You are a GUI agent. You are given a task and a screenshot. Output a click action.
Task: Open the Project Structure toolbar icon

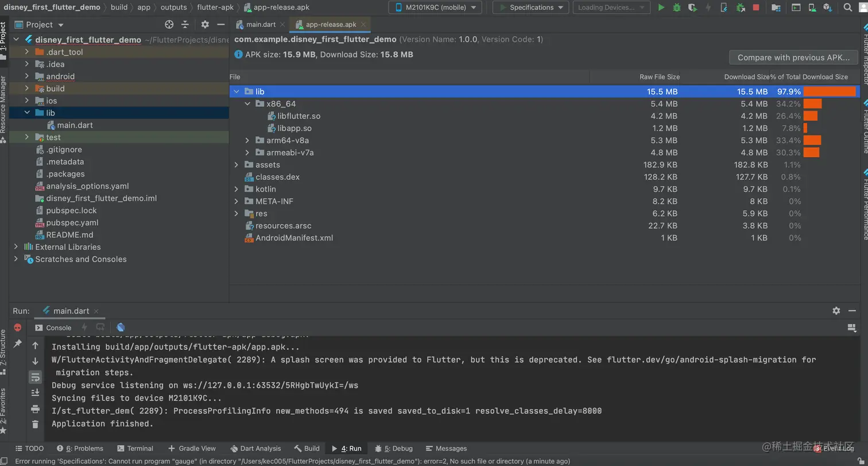tap(776, 7)
